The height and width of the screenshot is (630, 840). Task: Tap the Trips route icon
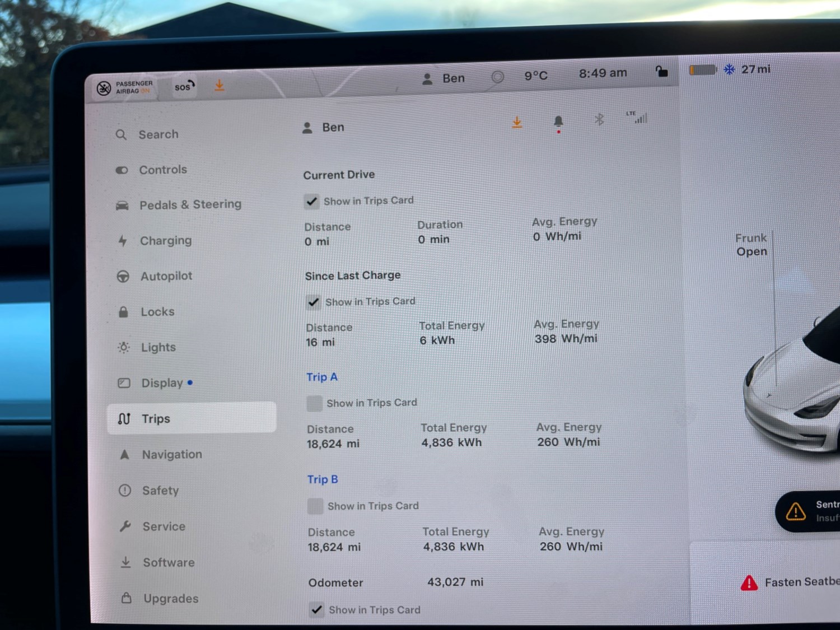[x=124, y=419]
